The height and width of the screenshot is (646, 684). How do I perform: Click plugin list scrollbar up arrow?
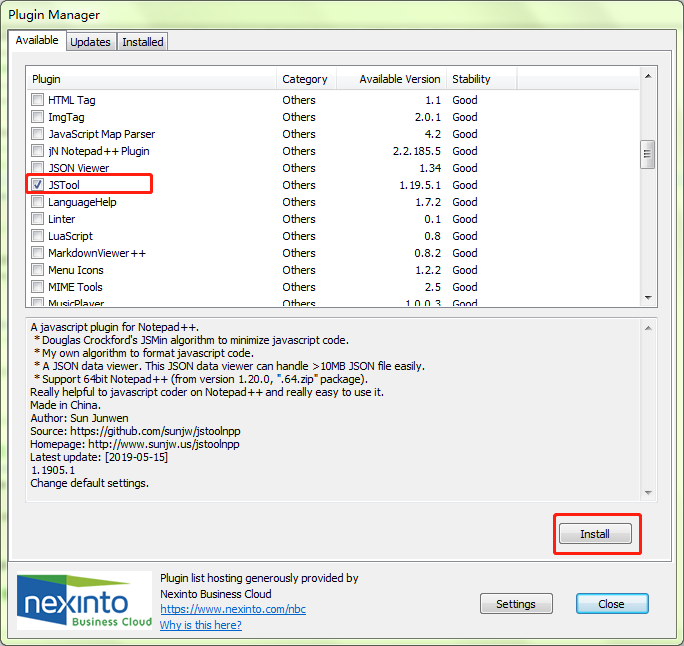tap(648, 76)
